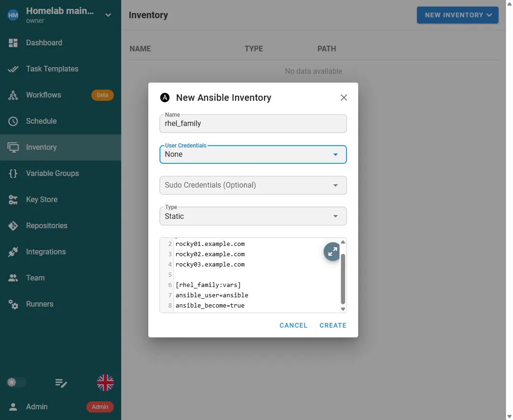Click the Create button
The image size is (513, 420).
(x=333, y=325)
